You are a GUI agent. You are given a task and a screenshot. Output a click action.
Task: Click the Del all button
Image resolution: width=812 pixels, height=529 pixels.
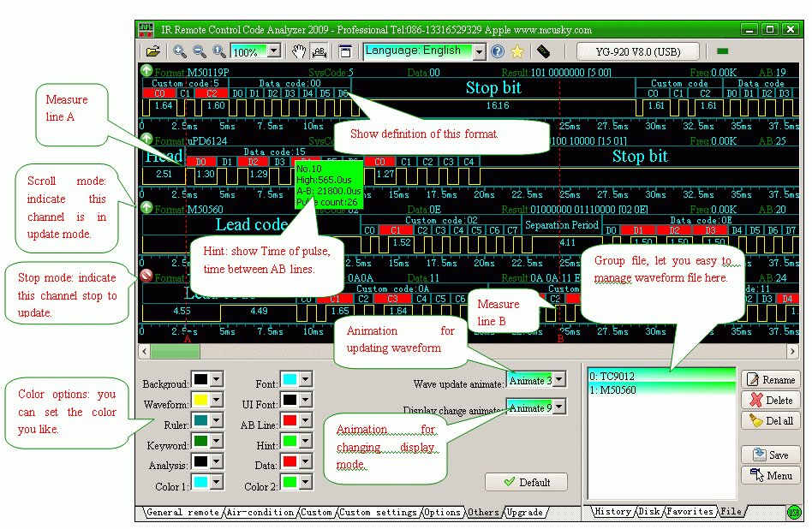coord(769,420)
